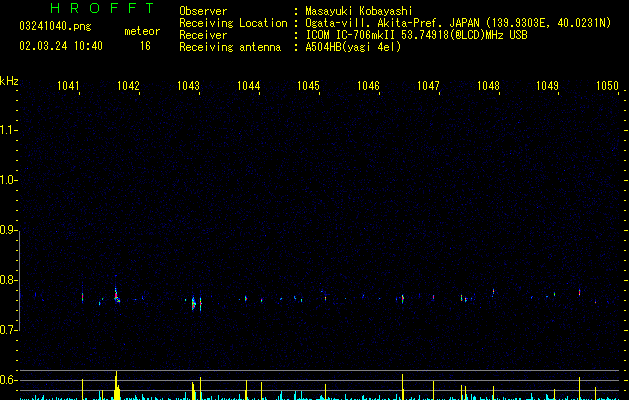Click the 'Receiving antenna' field label

pos(230,47)
